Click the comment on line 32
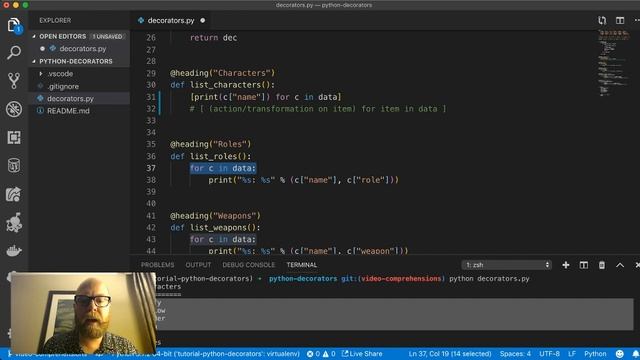The image size is (640, 360). click(x=318, y=109)
